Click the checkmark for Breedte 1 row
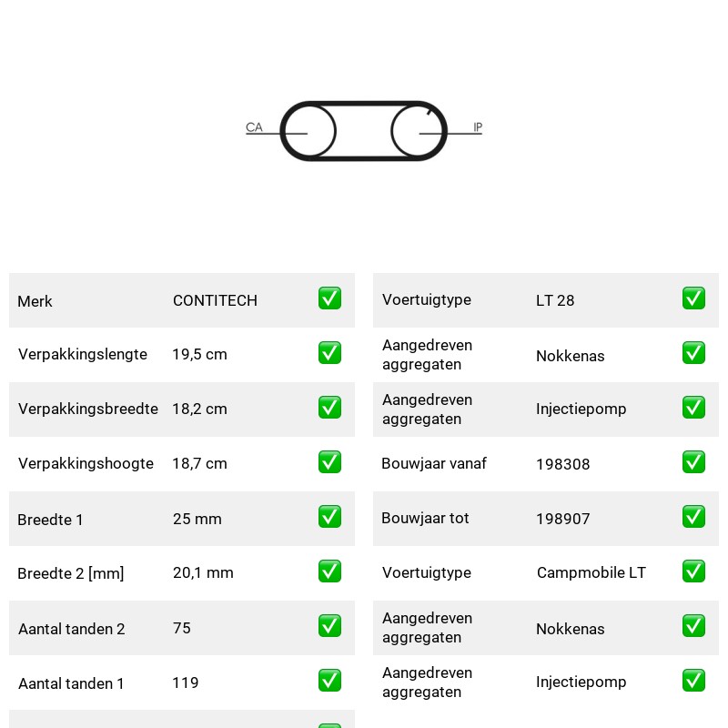 click(329, 517)
